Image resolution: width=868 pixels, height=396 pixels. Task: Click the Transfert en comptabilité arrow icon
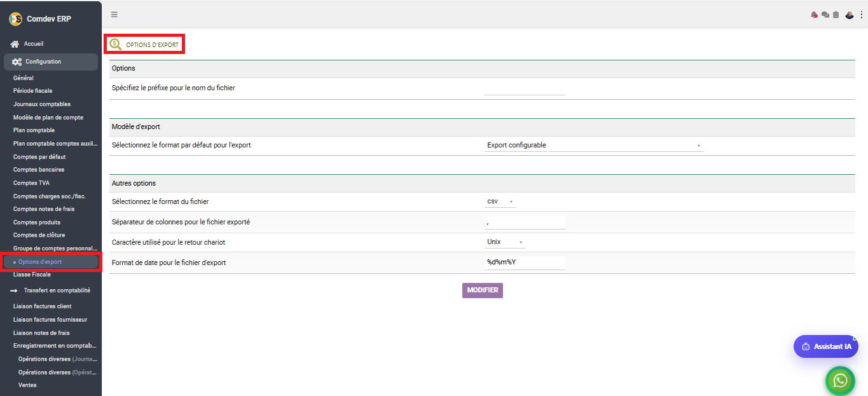click(14, 290)
